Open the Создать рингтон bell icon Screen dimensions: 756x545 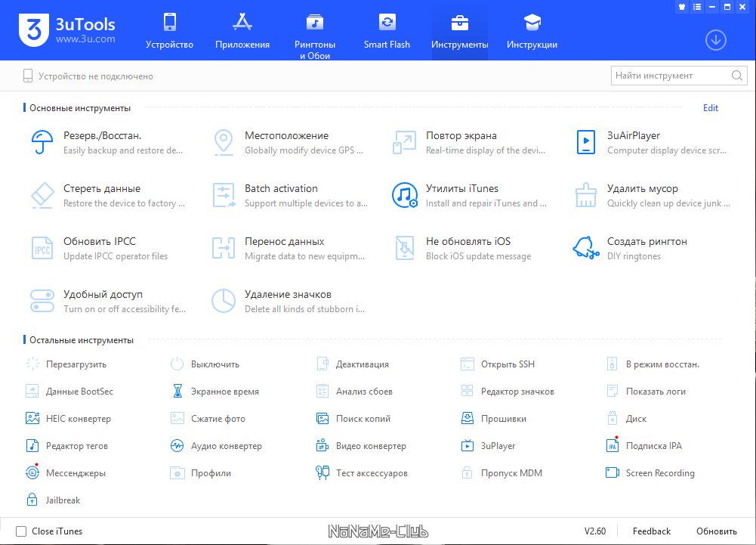(586, 248)
